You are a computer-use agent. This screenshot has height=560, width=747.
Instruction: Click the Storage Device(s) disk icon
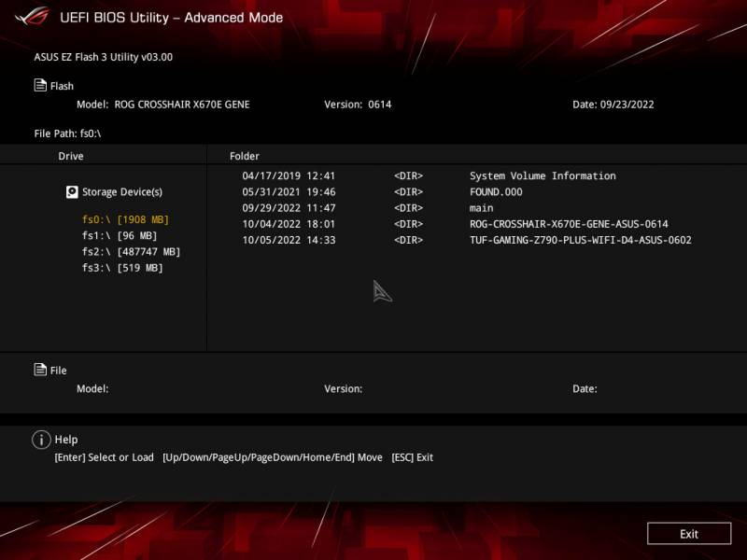coord(72,192)
